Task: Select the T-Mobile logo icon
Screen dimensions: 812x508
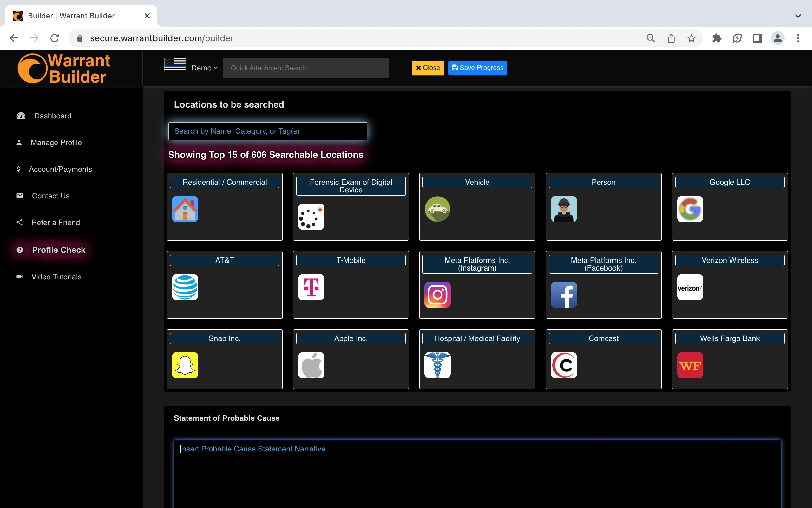Action: (311, 287)
